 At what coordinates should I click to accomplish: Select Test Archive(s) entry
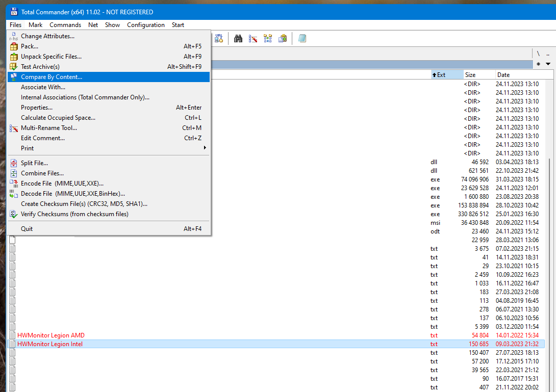tap(109, 67)
